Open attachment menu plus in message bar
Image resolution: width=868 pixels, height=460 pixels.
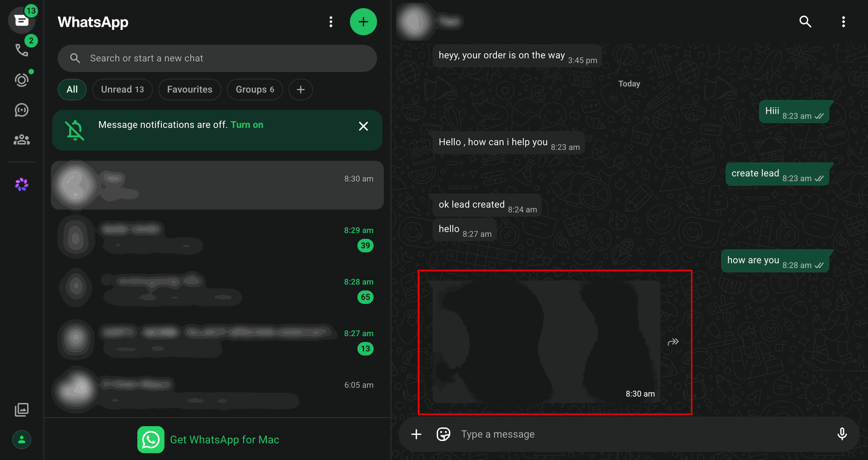click(416, 434)
